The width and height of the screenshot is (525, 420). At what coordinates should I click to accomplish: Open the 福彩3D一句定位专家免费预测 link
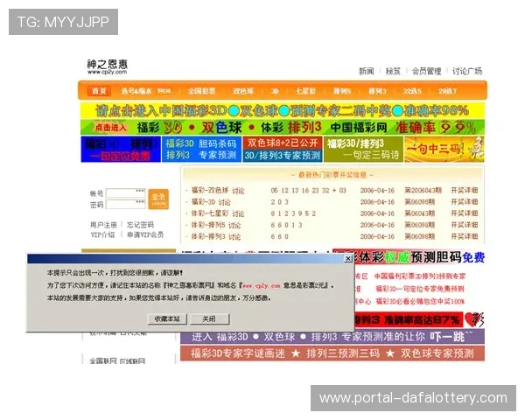420,289
